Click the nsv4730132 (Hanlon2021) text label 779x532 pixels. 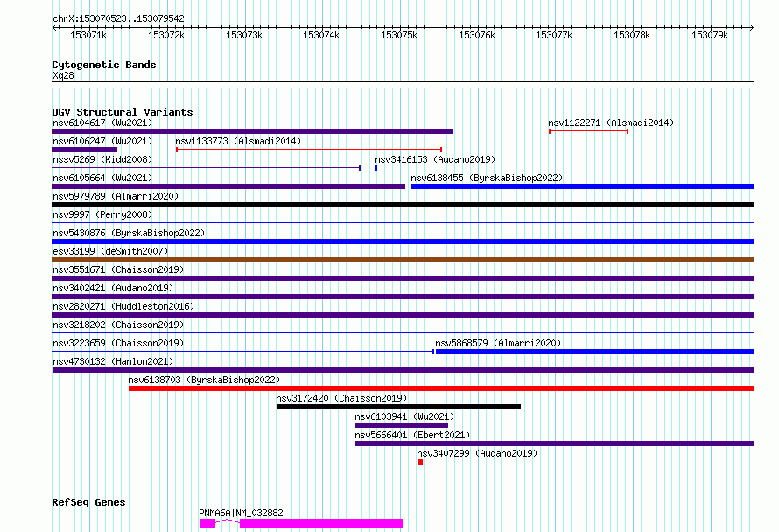point(113,361)
